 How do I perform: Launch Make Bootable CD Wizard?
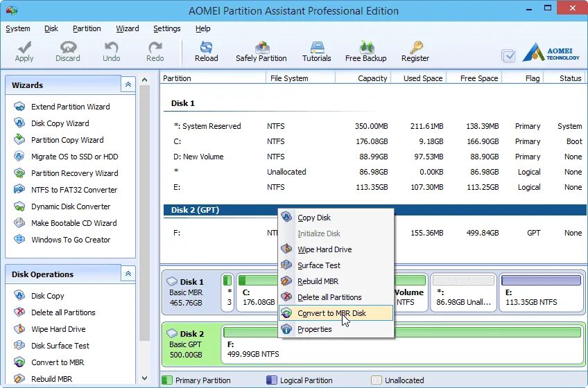pos(74,223)
